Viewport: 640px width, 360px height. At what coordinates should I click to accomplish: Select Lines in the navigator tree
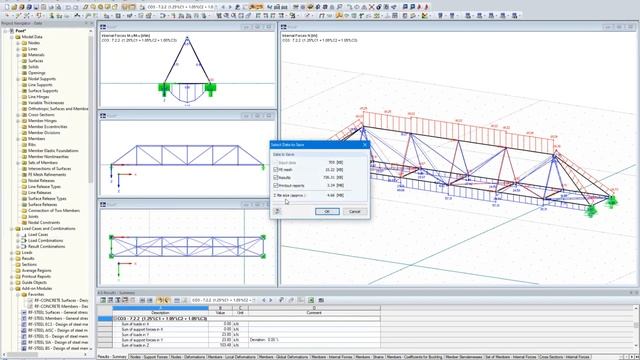[33, 49]
